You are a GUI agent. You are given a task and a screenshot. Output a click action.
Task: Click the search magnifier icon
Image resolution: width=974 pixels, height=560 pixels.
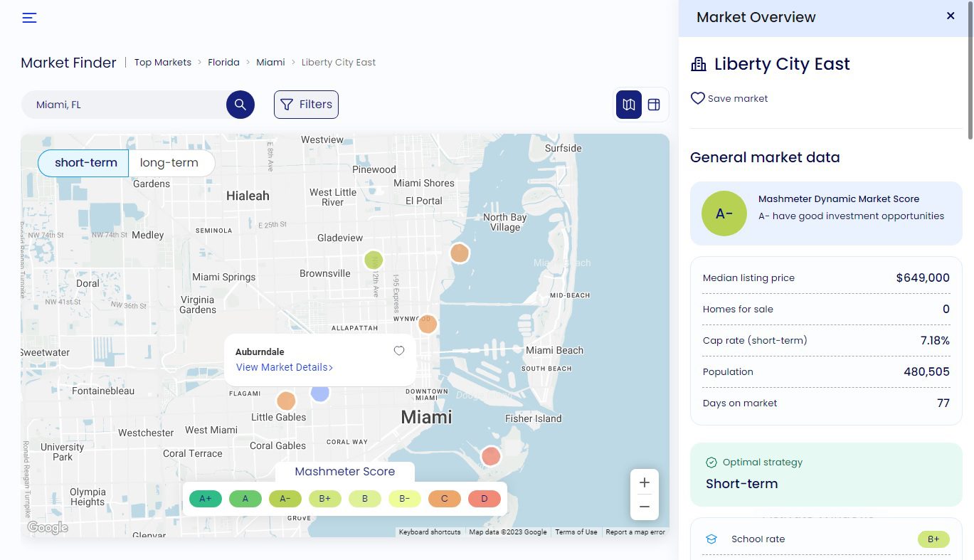pyautogui.click(x=240, y=104)
